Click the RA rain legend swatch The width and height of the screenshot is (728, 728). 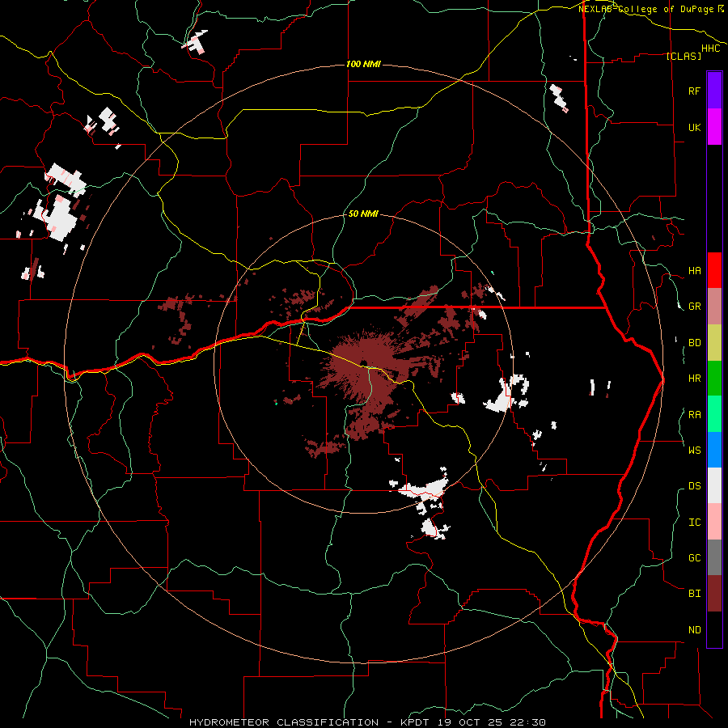714,414
